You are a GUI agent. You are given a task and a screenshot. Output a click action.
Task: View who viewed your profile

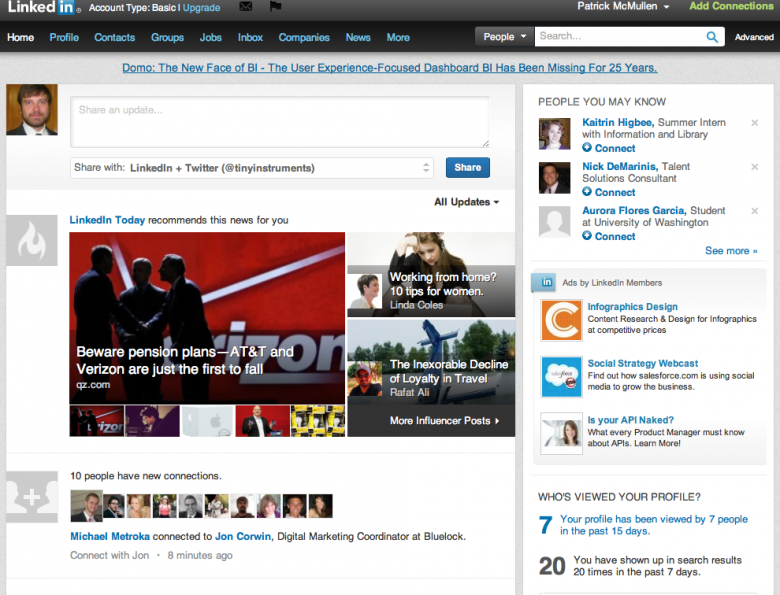pyautogui.click(x=654, y=525)
